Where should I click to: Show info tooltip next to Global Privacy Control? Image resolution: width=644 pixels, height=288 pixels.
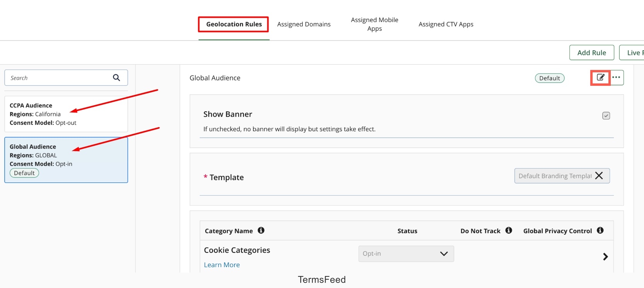[600, 230]
